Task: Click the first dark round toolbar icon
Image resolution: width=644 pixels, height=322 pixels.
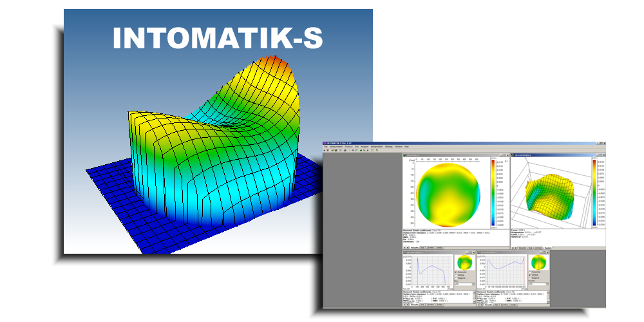Action: point(324,150)
